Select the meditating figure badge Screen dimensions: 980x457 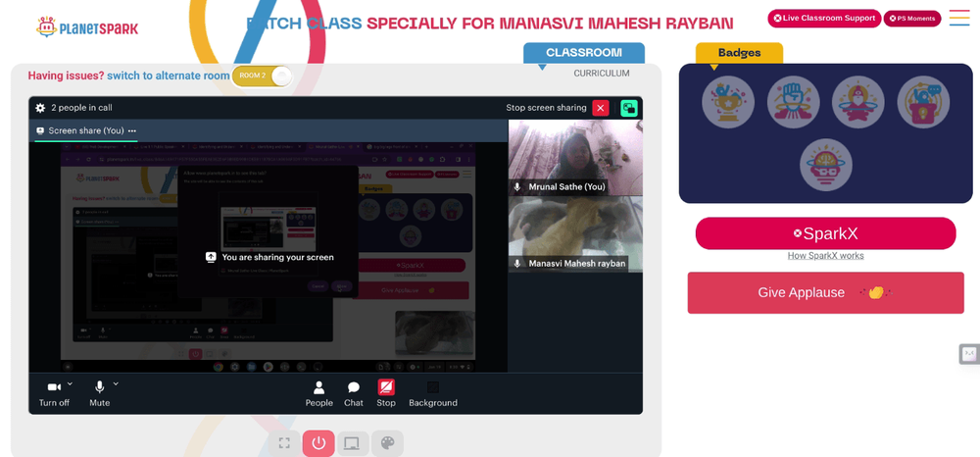click(858, 102)
